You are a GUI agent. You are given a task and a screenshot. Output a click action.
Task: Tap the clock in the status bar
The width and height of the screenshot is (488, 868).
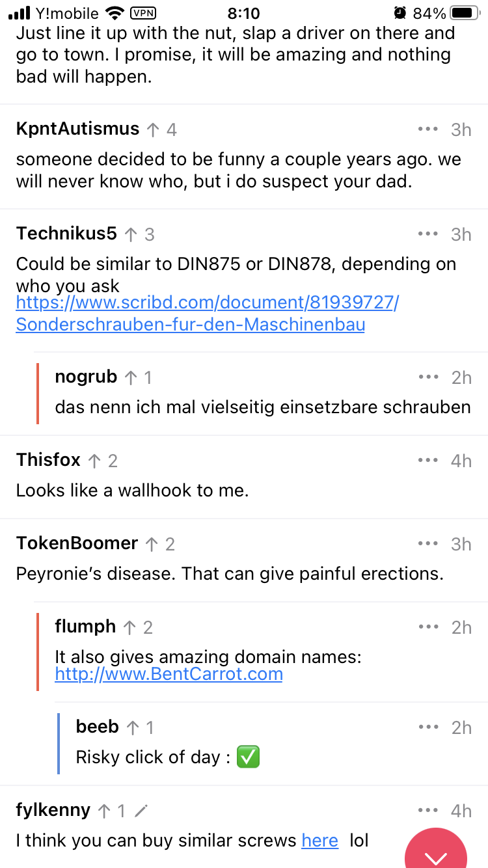pos(244,13)
